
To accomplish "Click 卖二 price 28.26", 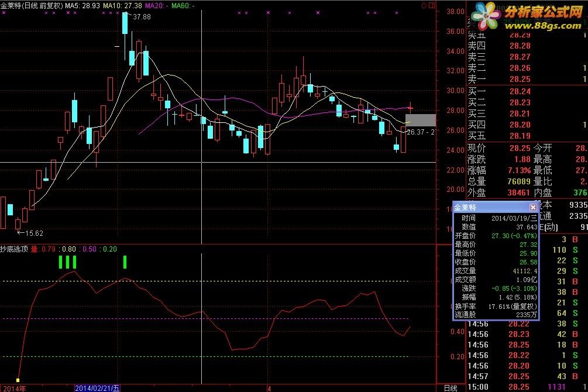I will click(520, 68).
